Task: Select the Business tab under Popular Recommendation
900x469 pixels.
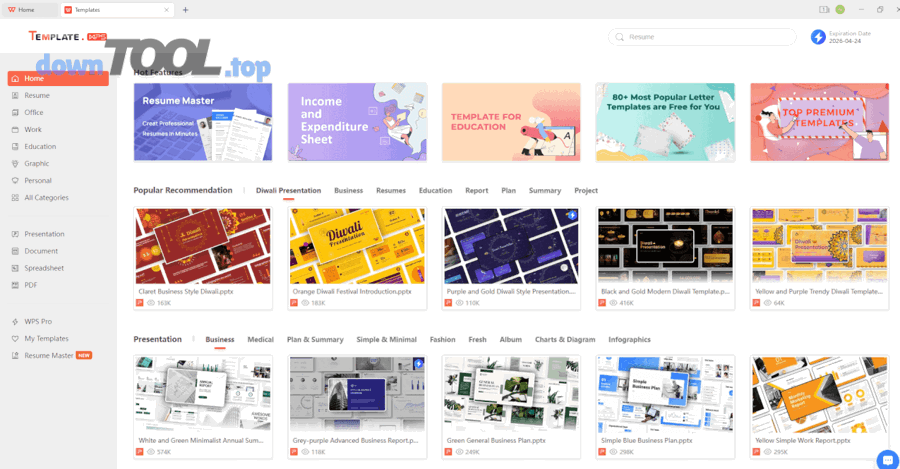Action: (348, 191)
